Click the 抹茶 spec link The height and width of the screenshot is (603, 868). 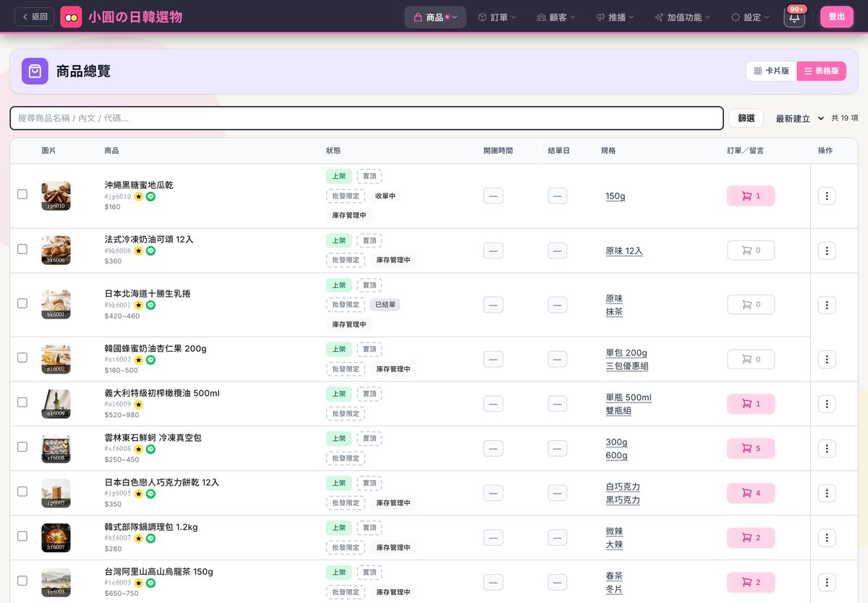(x=614, y=312)
